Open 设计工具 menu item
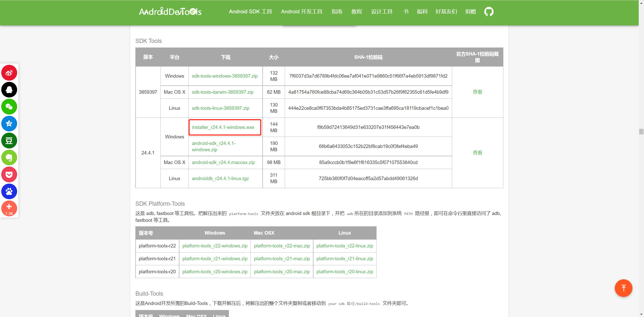Image resolution: width=644 pixels, height=317 pixels. (x=382, y=12)
